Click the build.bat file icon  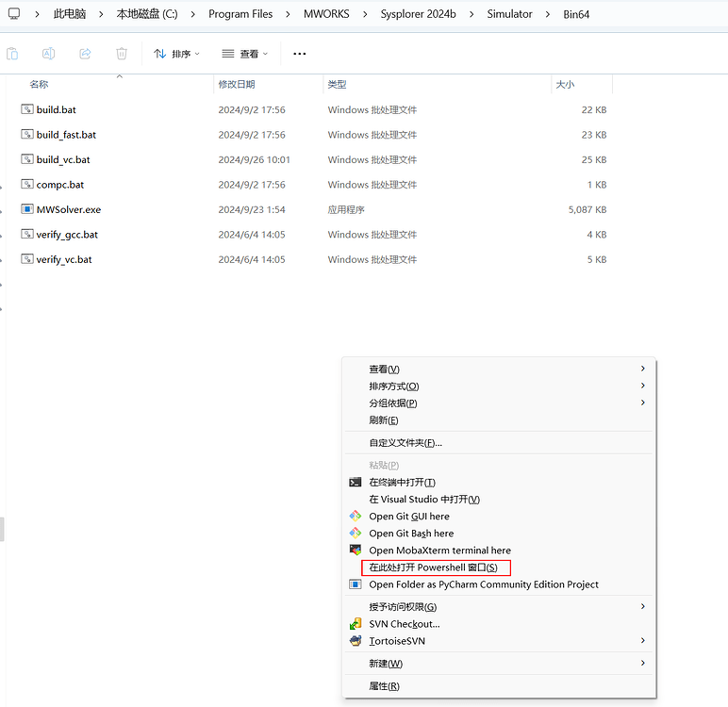click(27, 109)
